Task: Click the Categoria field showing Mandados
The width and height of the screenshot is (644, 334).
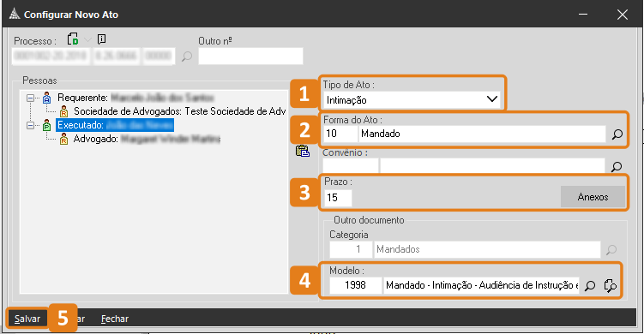Action: (x=487, y=249)
